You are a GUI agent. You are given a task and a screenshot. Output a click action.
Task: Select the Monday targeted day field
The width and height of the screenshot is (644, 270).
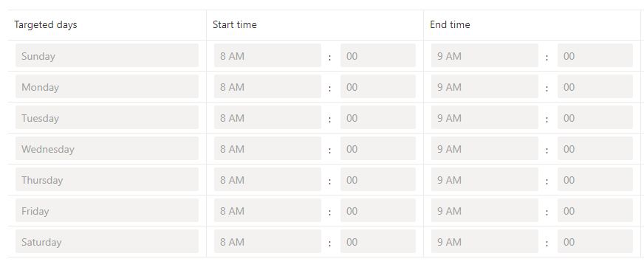107,86
